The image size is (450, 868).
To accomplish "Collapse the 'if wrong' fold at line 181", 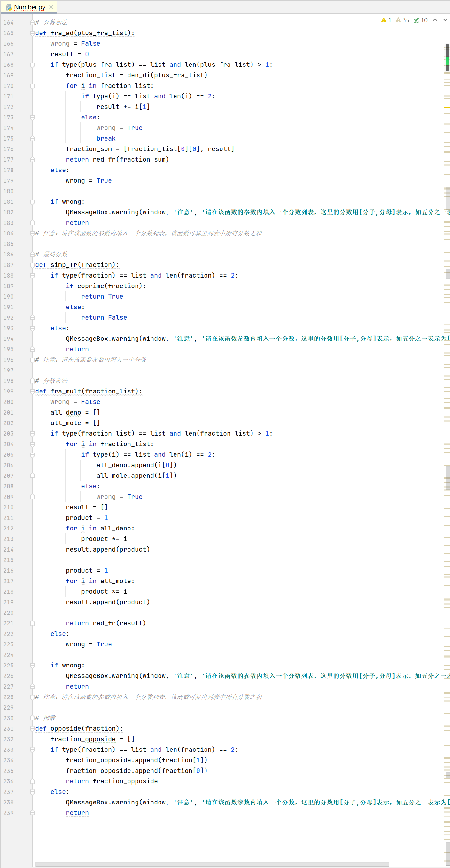I will tap(32, 202).
